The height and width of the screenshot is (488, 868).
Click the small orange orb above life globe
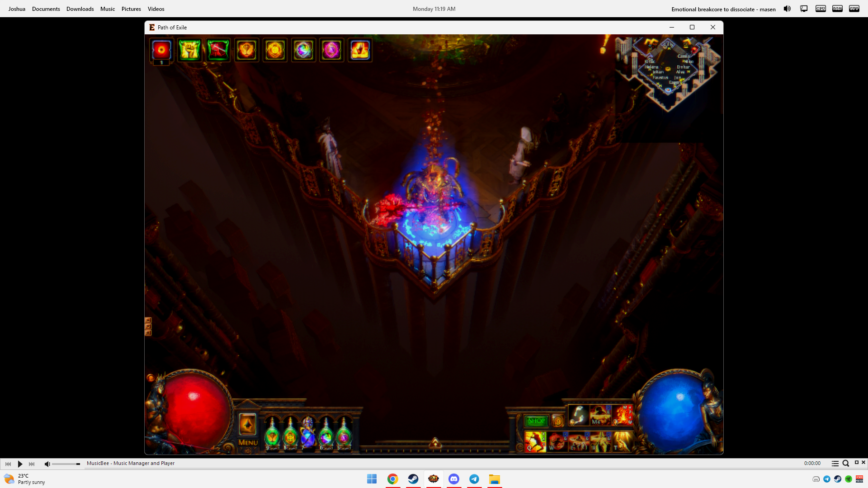point(151,378)
